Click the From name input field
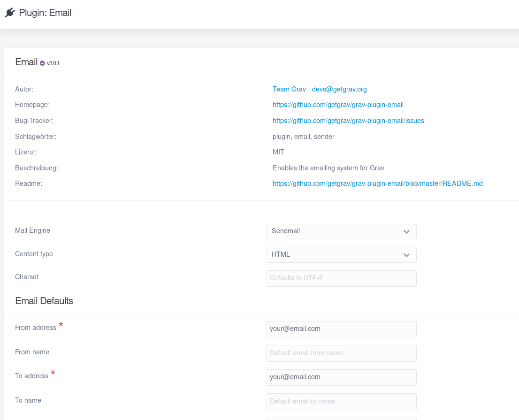The height and width of the screenshot is (420, 519). click(x=341, y=353)
